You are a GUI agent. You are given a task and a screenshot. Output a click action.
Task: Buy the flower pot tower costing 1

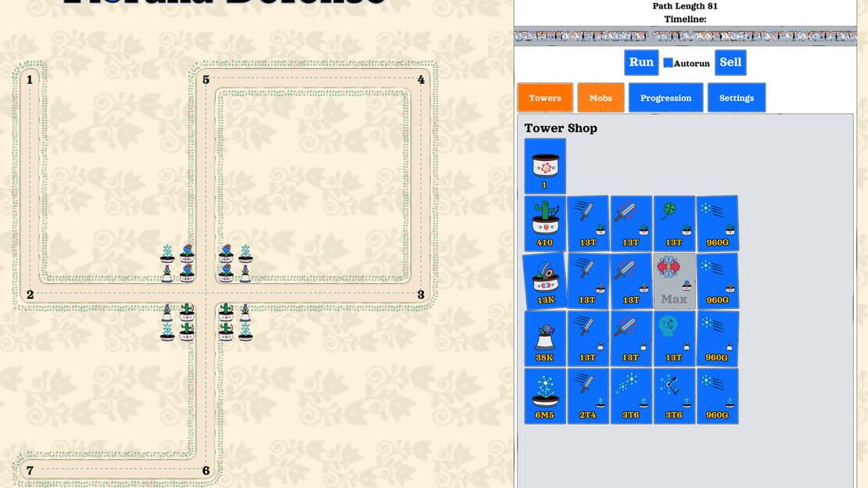tap(545, 166)
